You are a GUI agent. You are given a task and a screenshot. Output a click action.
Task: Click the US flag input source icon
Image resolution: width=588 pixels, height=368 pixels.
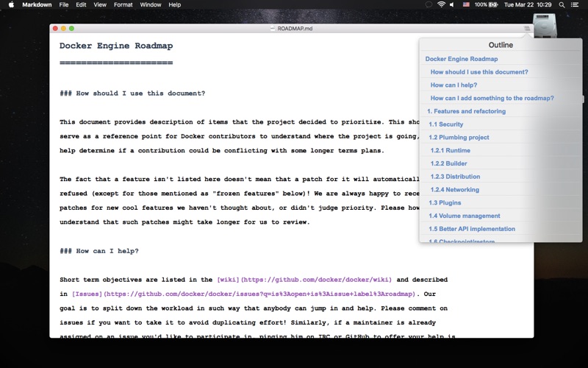[x=466, y=4]
